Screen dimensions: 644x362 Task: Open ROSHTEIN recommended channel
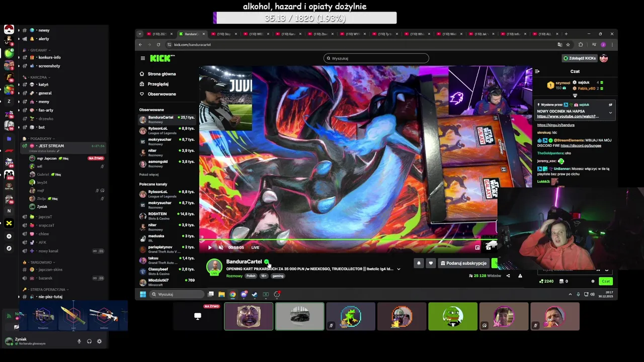click(167, 216)
